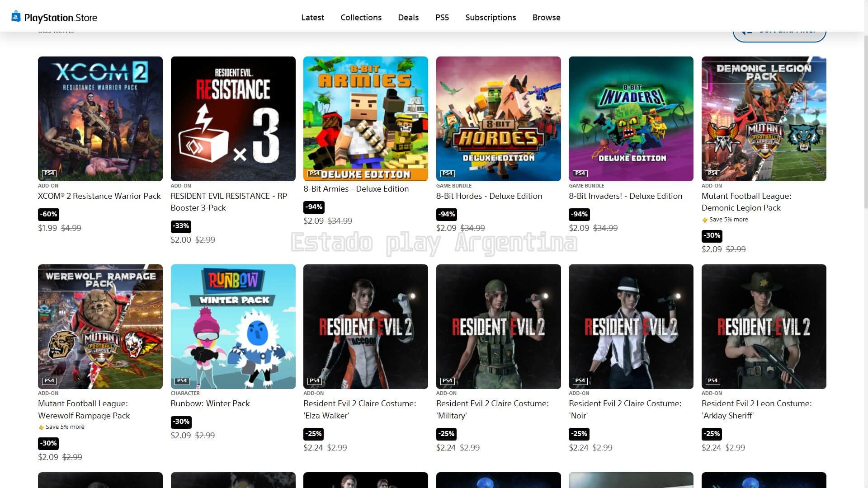Click the PS Plus icon under Demonic Legion Pack
The height and width of the screenshot is (488, 868).
pos(705,220)
